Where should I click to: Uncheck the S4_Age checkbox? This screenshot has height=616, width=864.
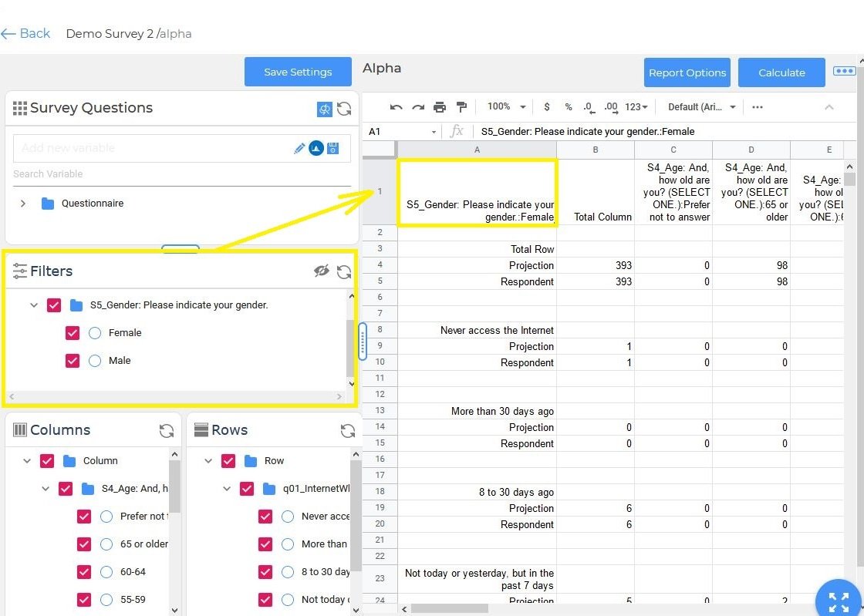click(66, 488)
